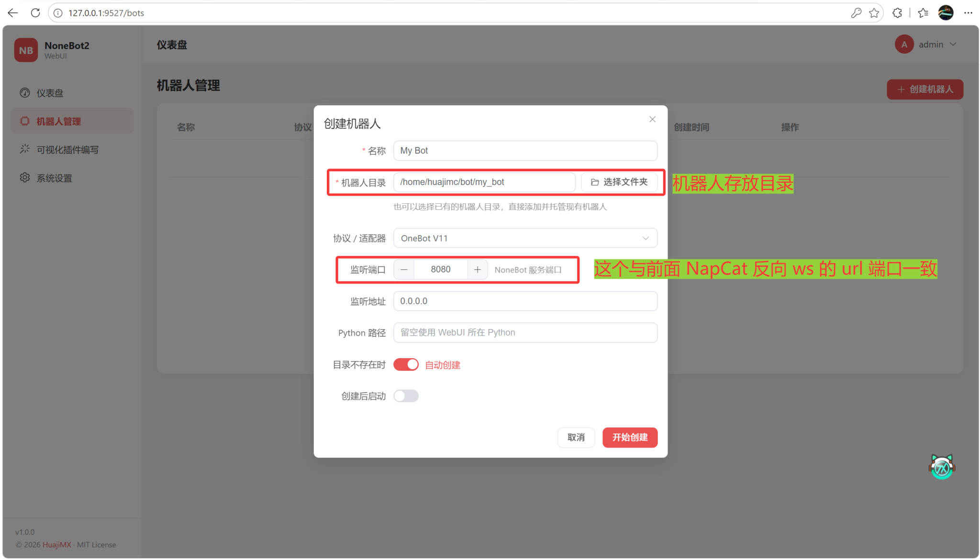The width and height of the screenshot is (980, 560).
Task: Open the HuajiMX link in the footer
Action: pyautogui.click(x=56, y=545)
